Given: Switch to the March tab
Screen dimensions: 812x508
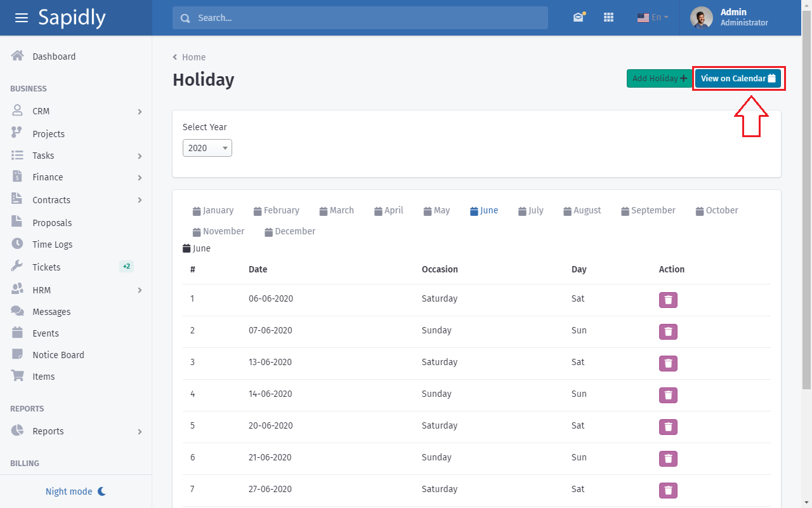Looking at the screenshot, I should pyautogui.click(x=336, y=210).
